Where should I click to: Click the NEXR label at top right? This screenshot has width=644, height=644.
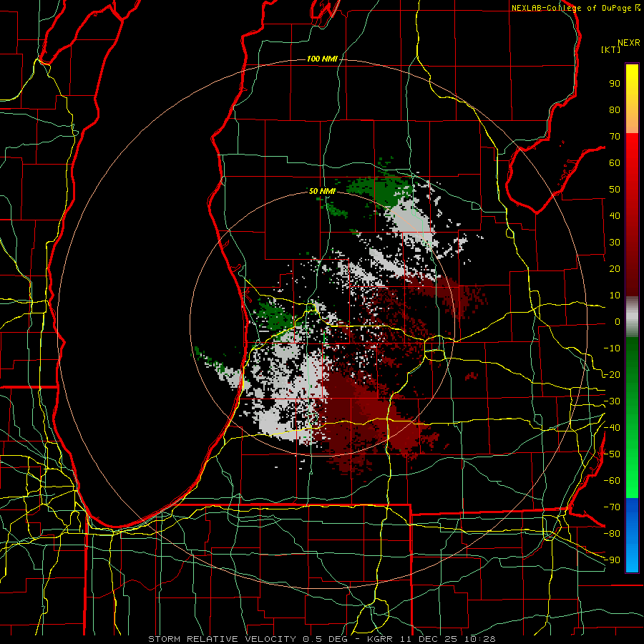pos(629,43)
